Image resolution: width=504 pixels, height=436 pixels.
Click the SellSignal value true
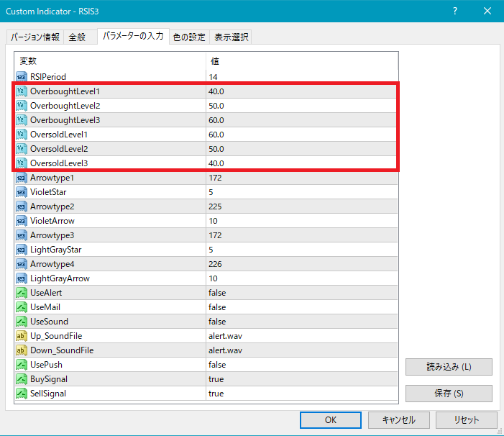(216, 394)
